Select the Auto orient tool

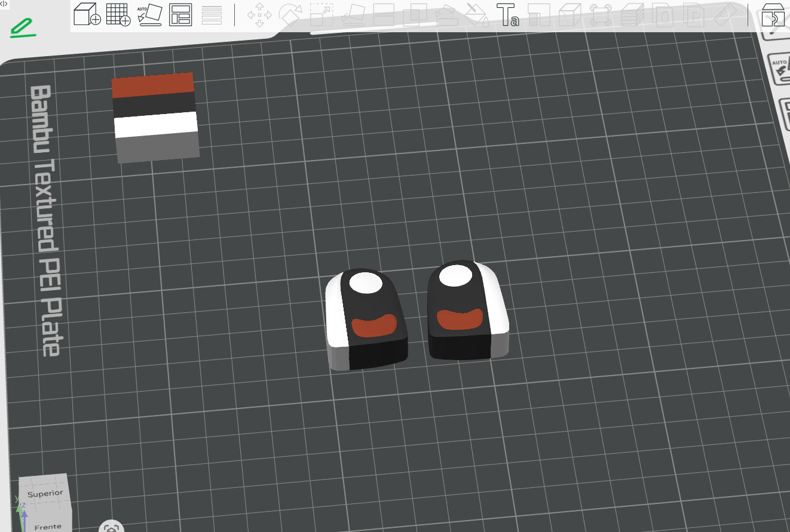[149, 15]
